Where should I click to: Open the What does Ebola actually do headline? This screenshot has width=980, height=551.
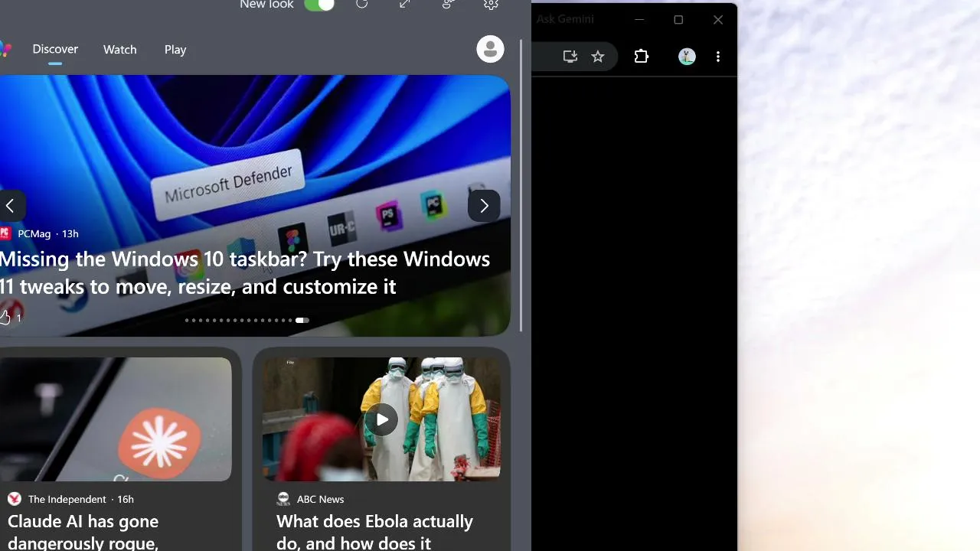pos(374,532)
